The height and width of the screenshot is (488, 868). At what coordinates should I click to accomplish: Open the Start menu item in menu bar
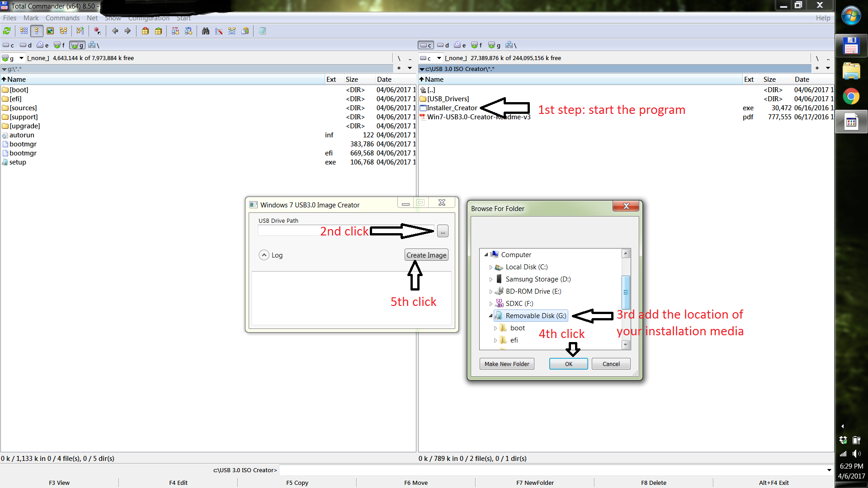(184, 18)
